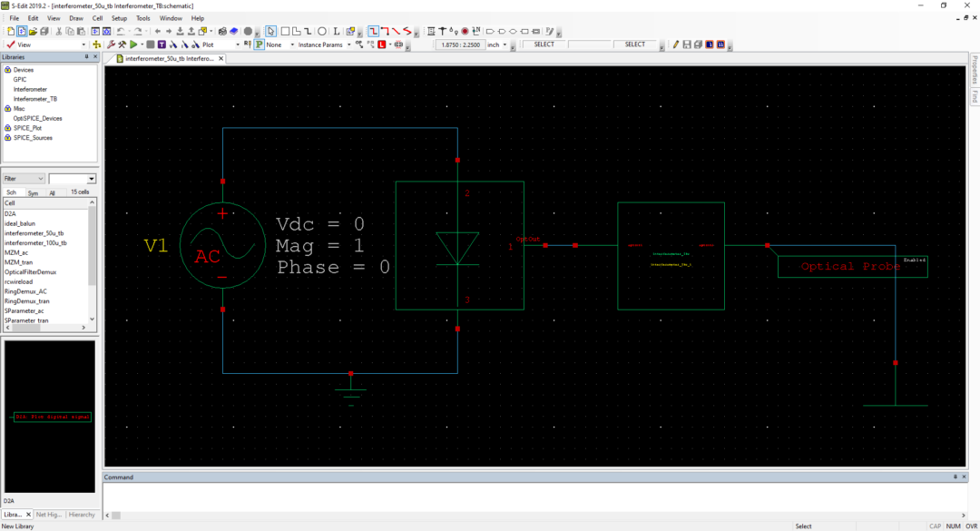980x531 pixels.
Task: Click the D2A symbol preview thumbnail
Action: [x=51, y=417]
